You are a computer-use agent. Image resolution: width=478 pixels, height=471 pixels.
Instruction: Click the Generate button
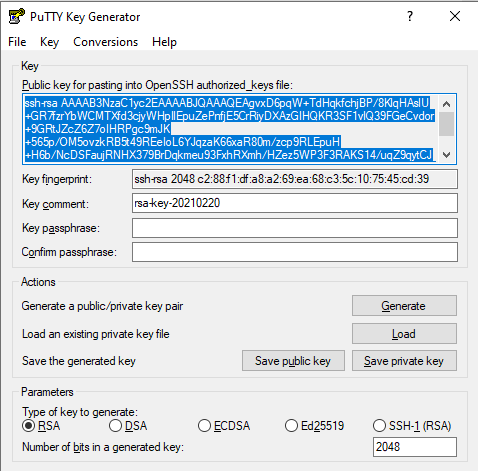pyautogui.click(x=404, y=305)
